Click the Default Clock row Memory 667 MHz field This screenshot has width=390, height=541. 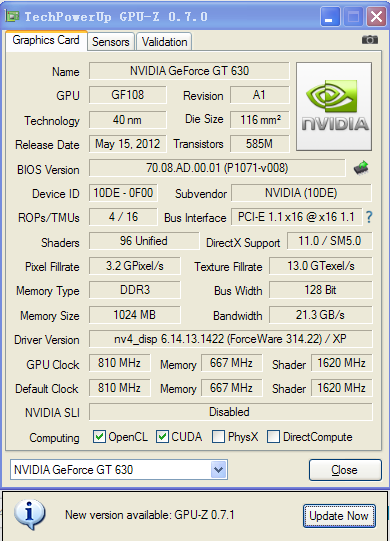point(231,388)
